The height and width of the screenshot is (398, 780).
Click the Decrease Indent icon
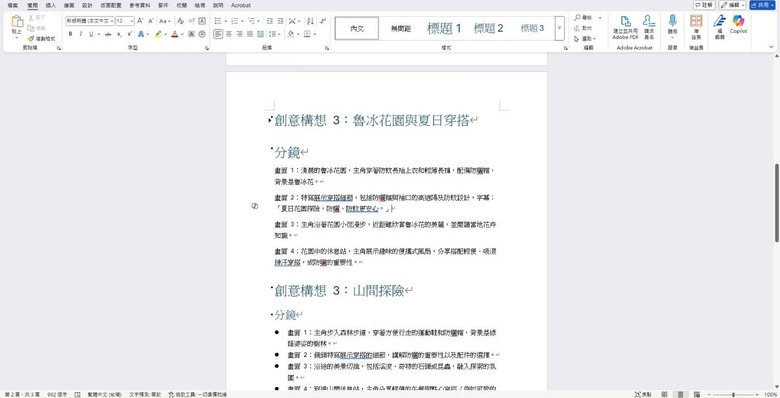point(270,21)
